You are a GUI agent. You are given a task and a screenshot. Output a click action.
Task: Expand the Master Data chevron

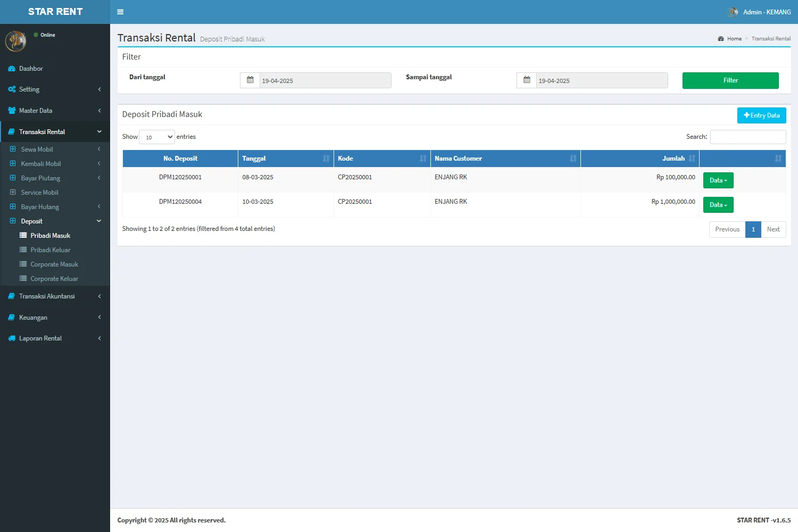pyautogui.click(x=99, y=111)
